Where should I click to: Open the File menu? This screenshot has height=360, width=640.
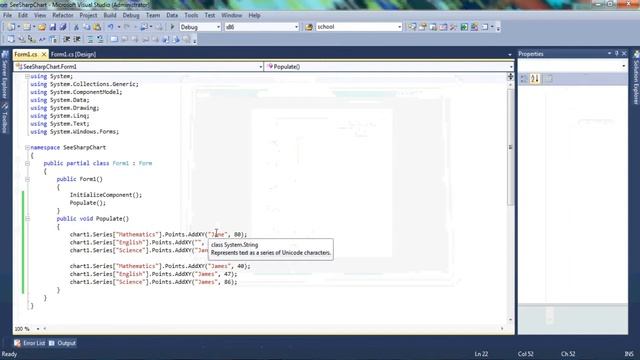click(7, 16)
